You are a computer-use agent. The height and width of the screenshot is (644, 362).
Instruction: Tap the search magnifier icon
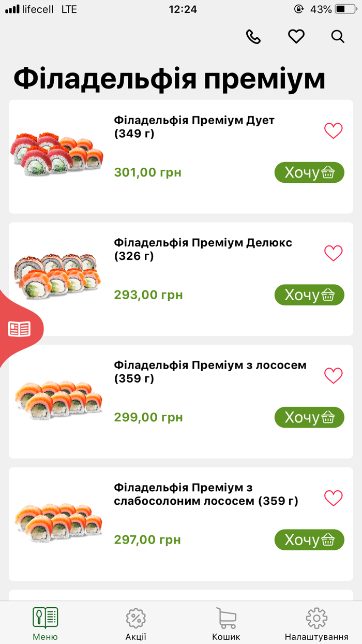[337, 37]
